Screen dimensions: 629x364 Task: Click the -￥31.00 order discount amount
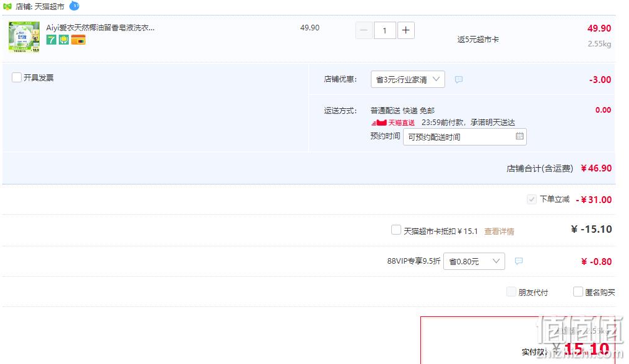(594, 199)
